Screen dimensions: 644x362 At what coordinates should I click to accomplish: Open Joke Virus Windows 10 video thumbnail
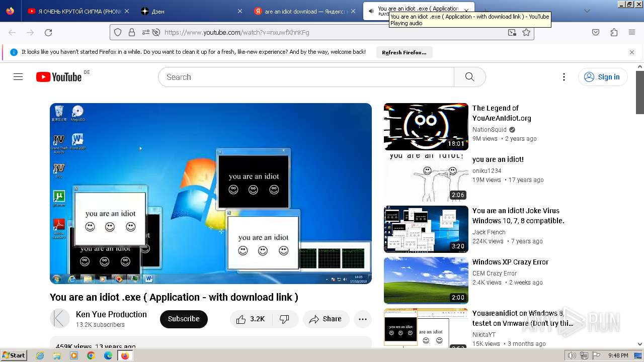[426, 229]
